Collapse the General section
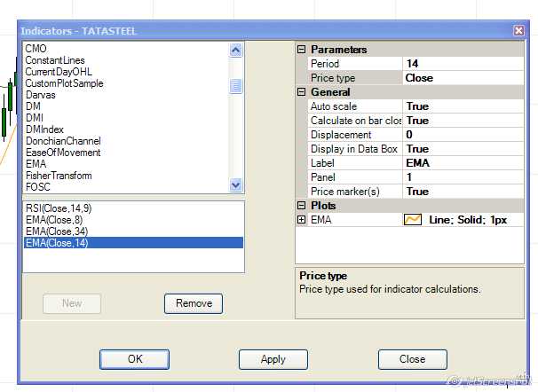This screenshot has width=538, height=392. pyautogui.click(x=301, y=92)
